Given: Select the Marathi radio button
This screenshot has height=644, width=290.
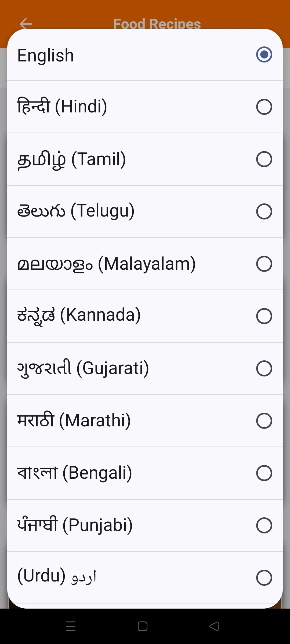Looking at the screenshot, I should (x=264, y=420).
